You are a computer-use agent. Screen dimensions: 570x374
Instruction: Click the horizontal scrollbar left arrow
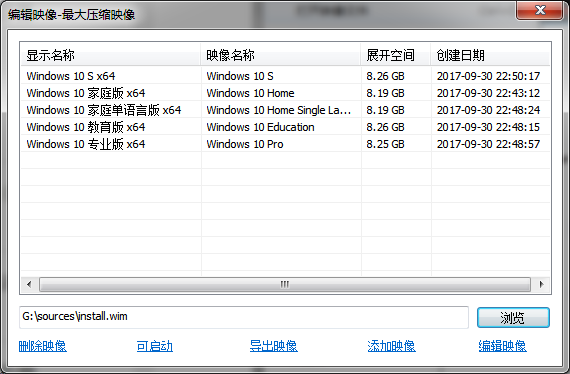point(29,285)
